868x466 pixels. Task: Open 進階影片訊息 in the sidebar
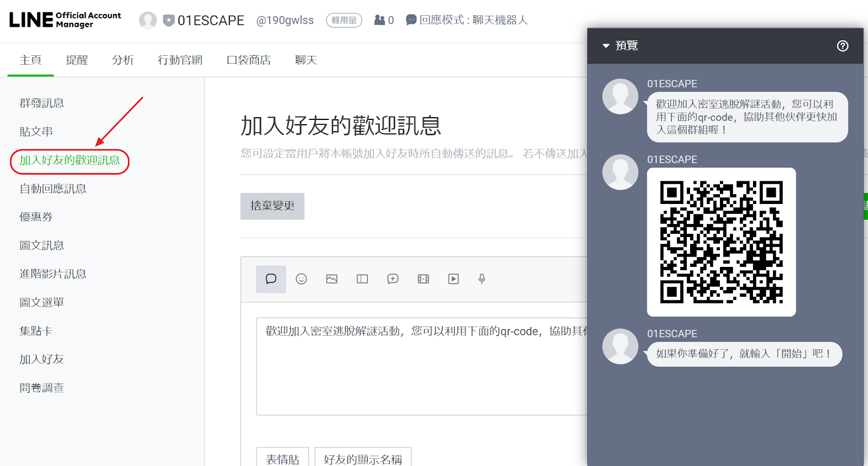(53, 273)
